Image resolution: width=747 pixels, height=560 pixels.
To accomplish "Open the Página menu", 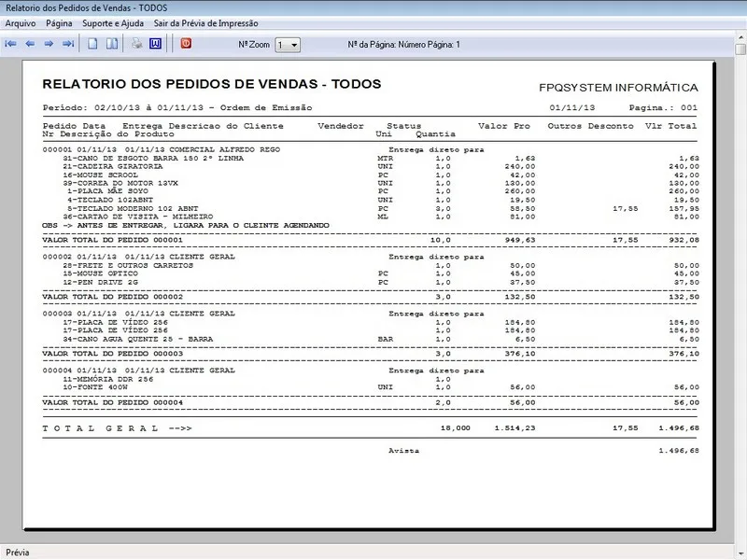I will coord(59,22).
